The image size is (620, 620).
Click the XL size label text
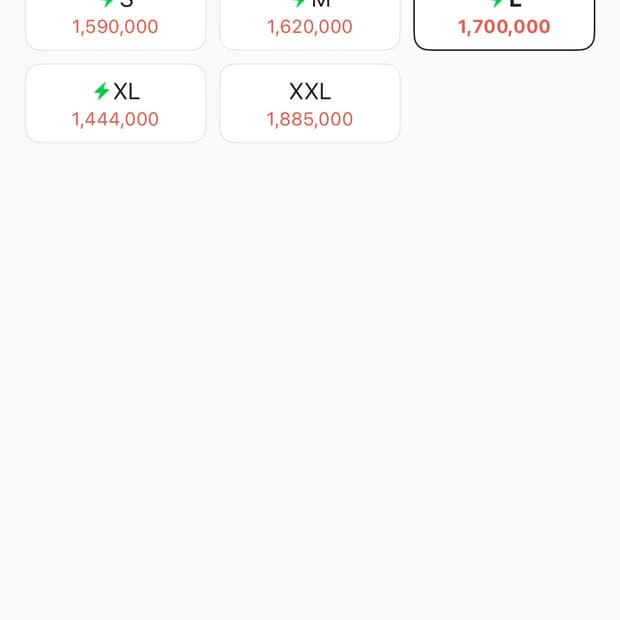(126, 92)
